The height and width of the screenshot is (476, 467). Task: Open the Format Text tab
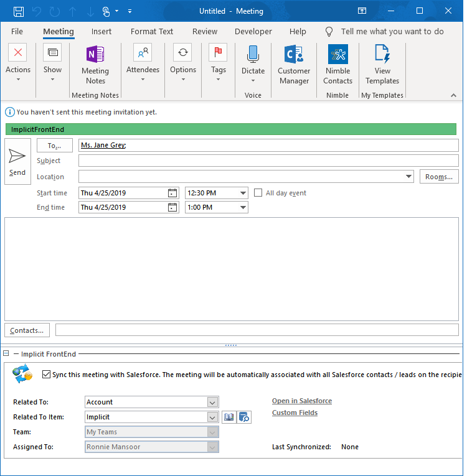152,31
